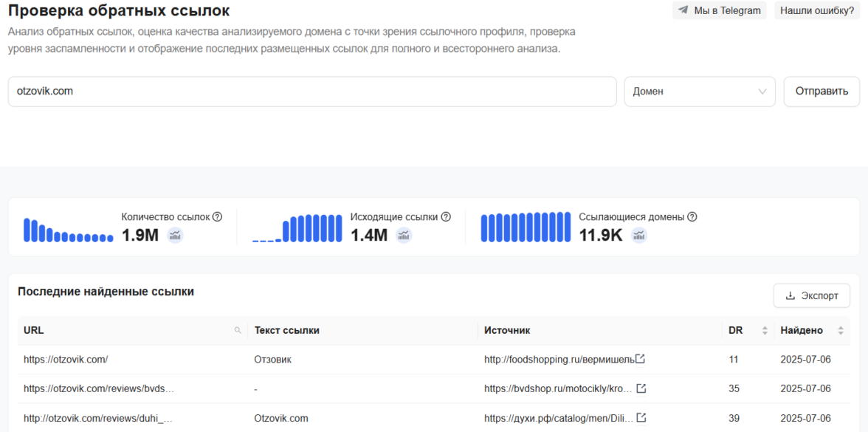The height and width of the screenshot is (432, 868).
Task: Click help icon beside Исходящие ссылки
Action: point(446,217)
